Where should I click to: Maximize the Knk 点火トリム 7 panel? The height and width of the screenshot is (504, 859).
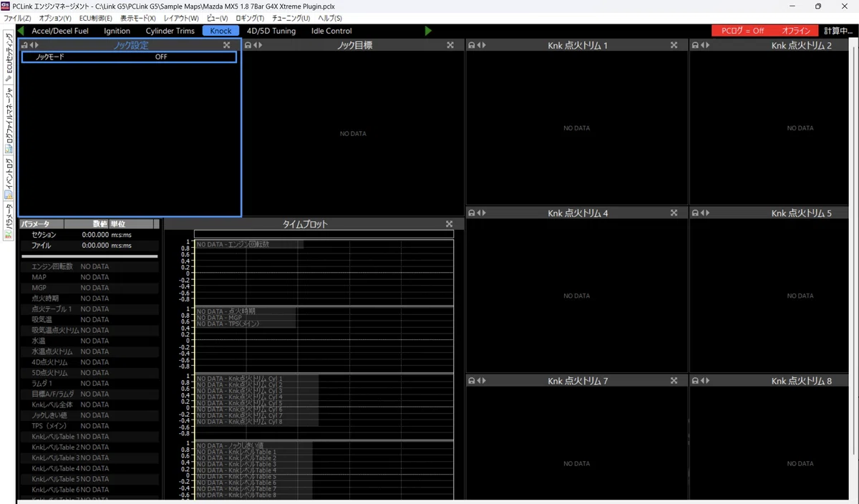pos(674,381)
